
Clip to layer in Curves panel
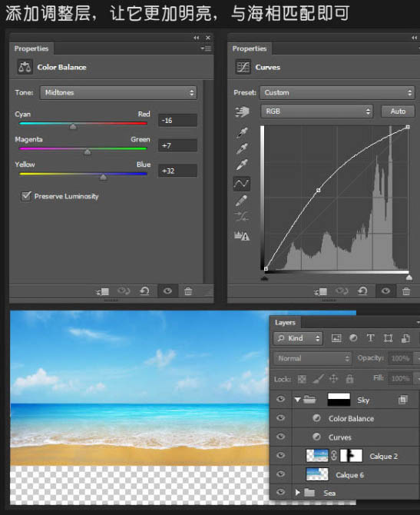pos(321,291)
